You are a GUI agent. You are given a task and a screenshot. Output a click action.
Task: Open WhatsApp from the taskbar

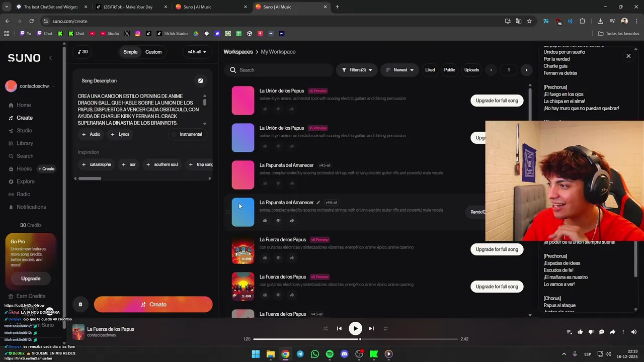(x=315, y=354)
